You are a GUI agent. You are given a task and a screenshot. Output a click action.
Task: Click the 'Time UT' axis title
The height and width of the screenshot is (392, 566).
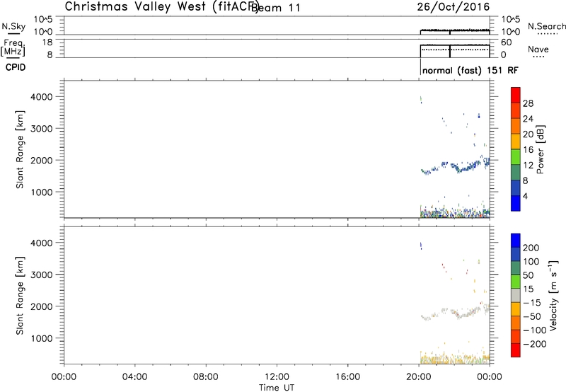(277, 388)
